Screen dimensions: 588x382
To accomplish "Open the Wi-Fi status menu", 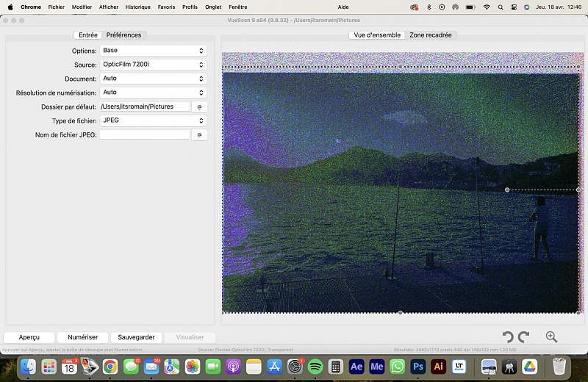I will (487, 7).
